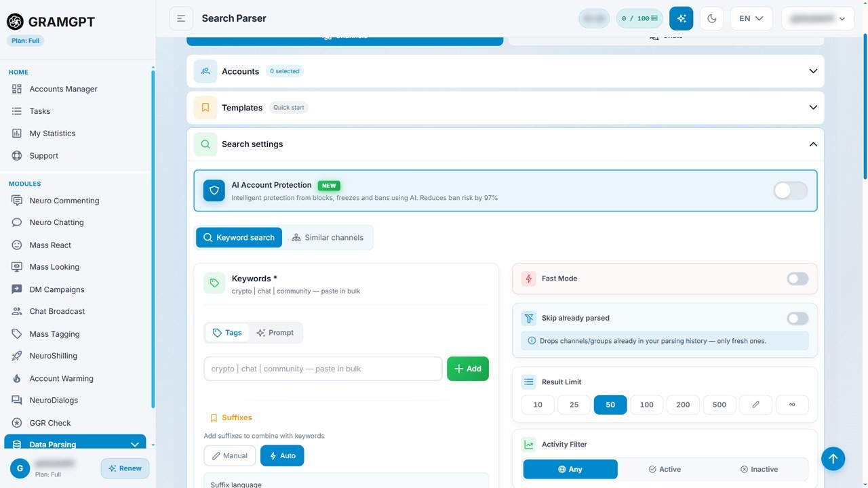Click the Result Limit list icon

(x=529, y=382)
